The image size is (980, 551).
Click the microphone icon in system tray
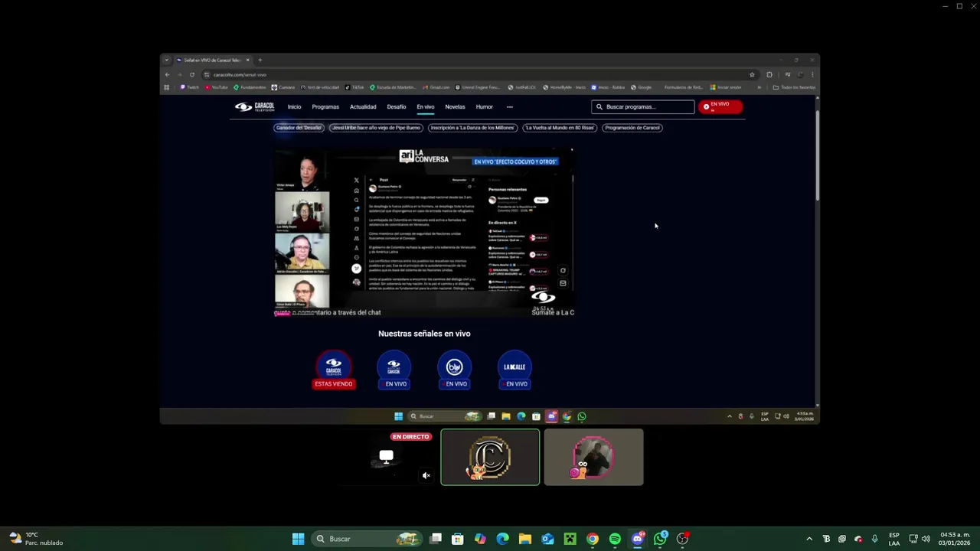click(x=874, y=539)
